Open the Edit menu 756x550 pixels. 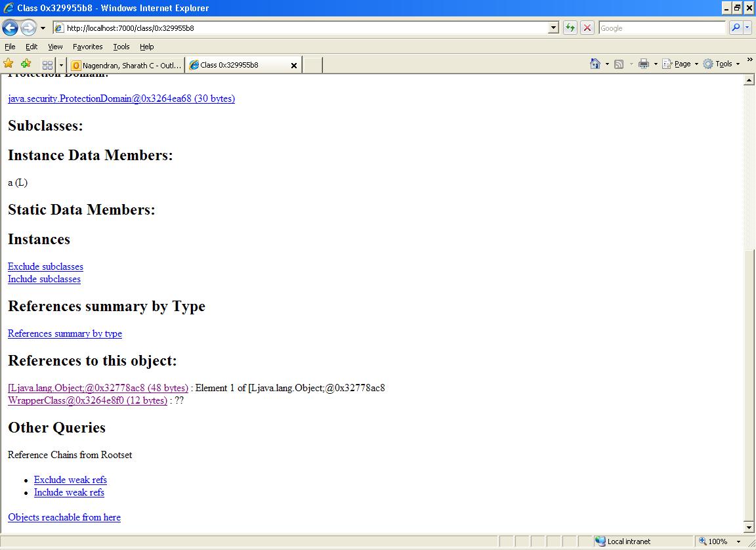pyautogui.click(x=31, y=47)
